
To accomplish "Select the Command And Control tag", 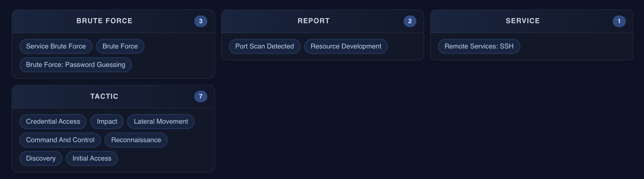I will coord(60,140).
